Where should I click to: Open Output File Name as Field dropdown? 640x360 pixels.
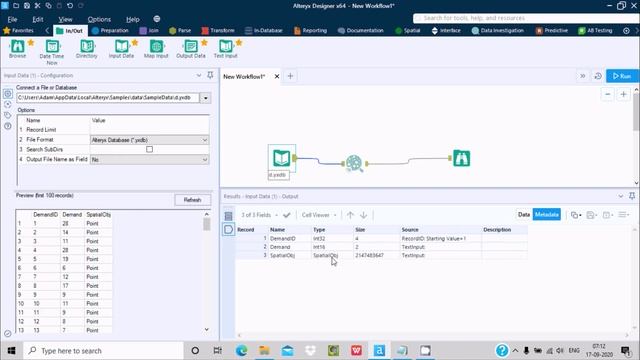[149, 160]
